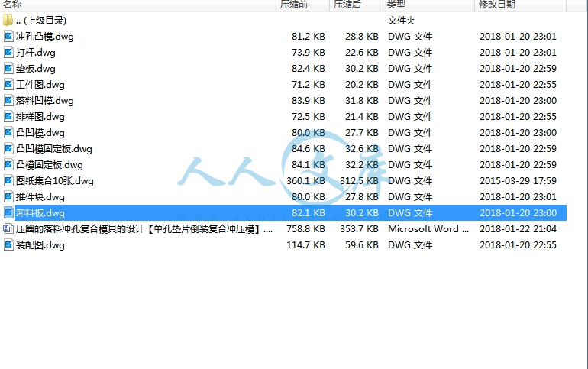Screen dimensions: 588x369
Task: Click the 图纸集合10张.dwg file icon
Action: pos(8,181)
